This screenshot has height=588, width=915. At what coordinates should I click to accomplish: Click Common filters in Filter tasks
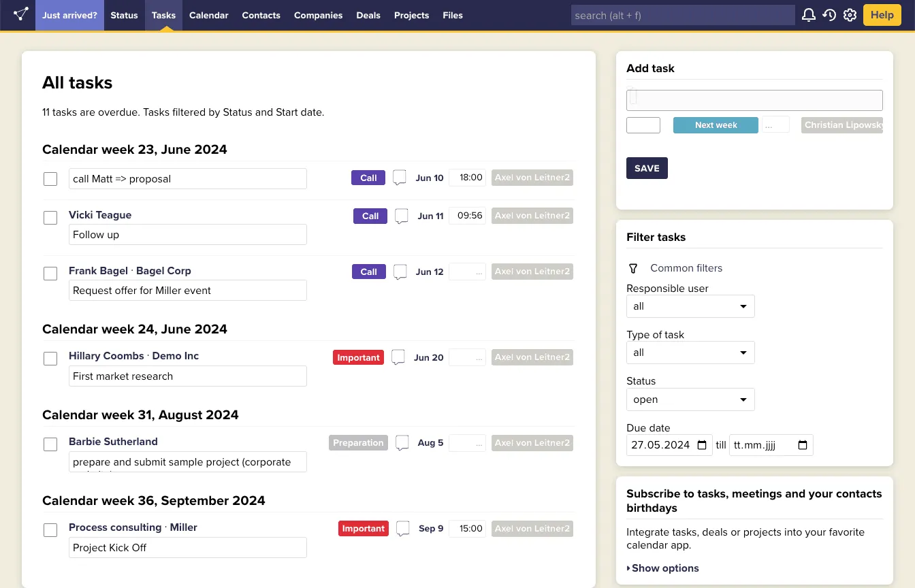pos(686,268)
